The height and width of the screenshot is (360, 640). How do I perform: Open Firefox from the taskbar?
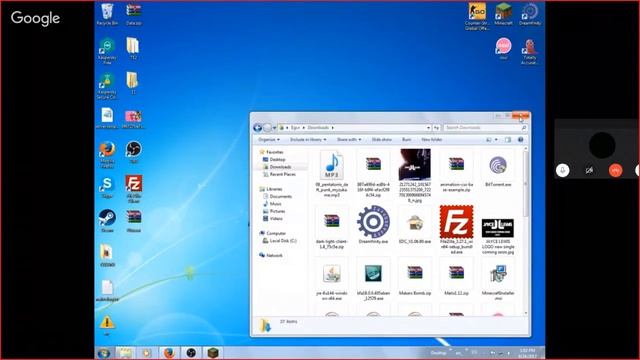(169, 353)
